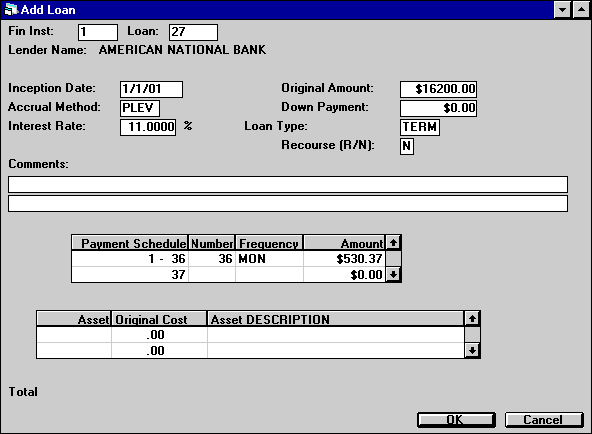Viewport: 592px width, 434px height.
Task: Click the first Comments line
Action: pyautogui.click(x=288, y=185)
